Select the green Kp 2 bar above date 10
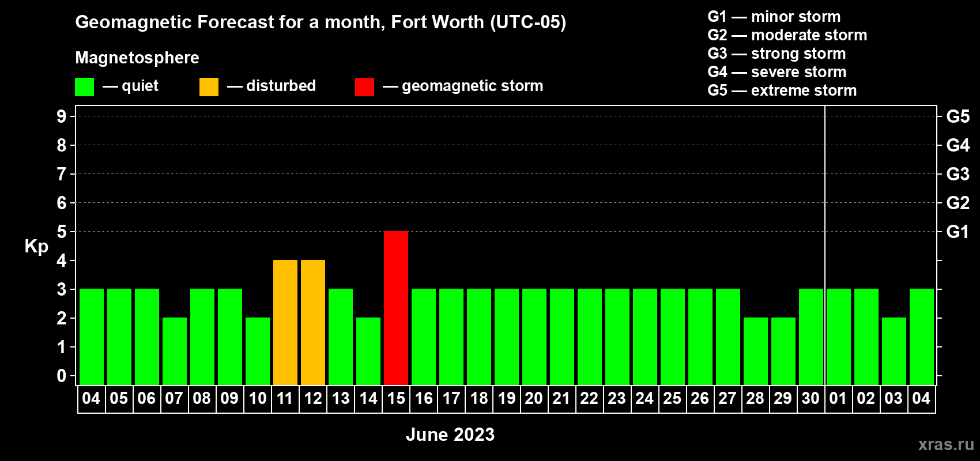This screenshot has width=980, height=461. pyautogui.click(x=258, y=352)
